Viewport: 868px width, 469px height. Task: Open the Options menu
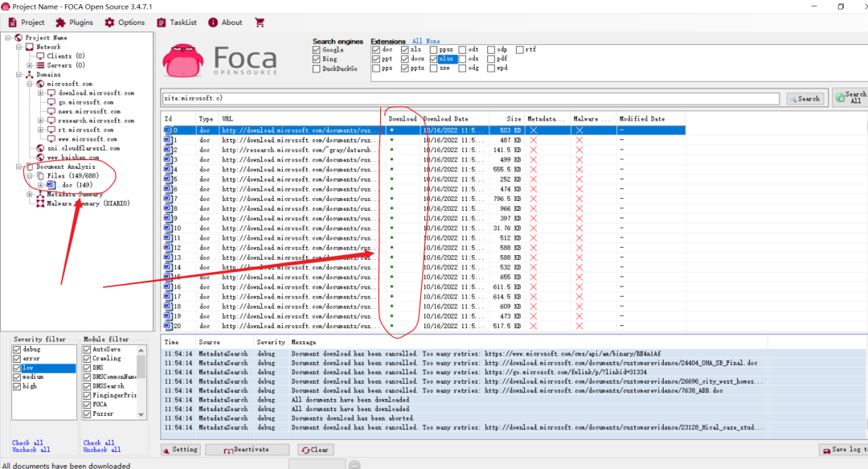[x=125, y=23]
